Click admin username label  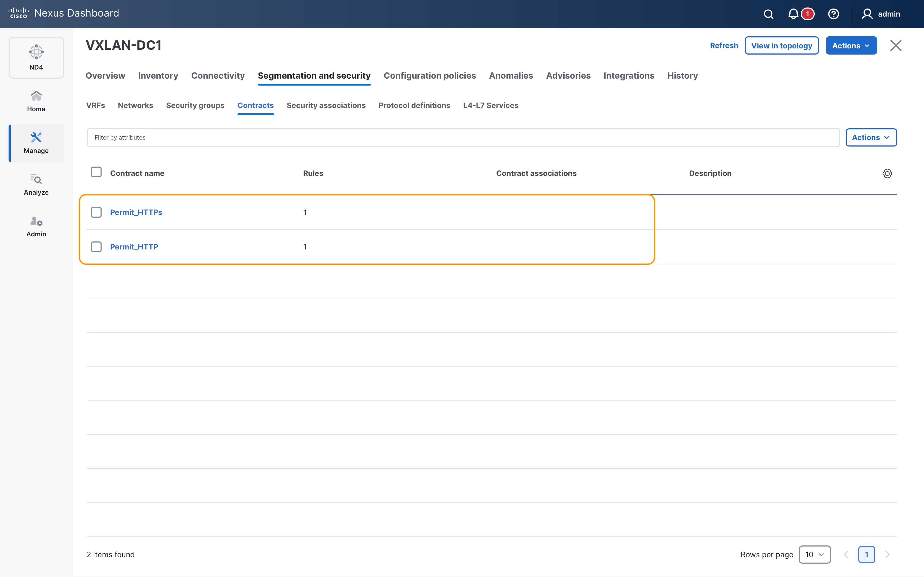889,14
